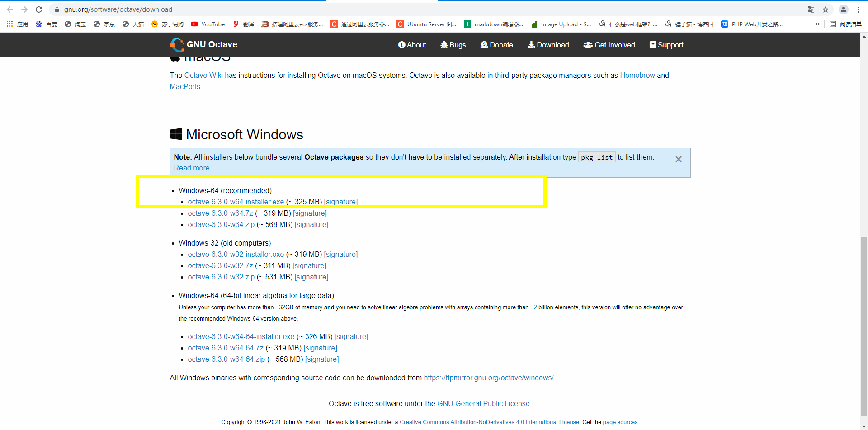This screenshot has width=868, height=430.
Task: Open the Download menu item
Action: [548, 45]
